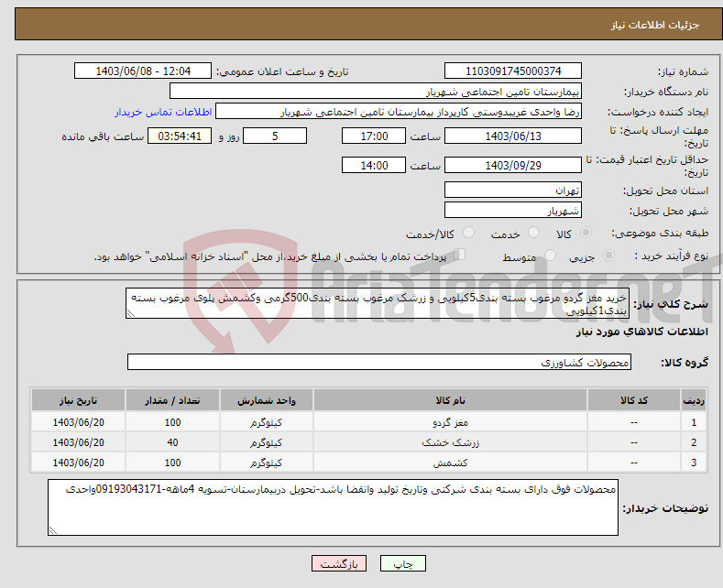Click the واحد شمارش column header
This screenshot has width=723, height=588.
click(267, 400)
